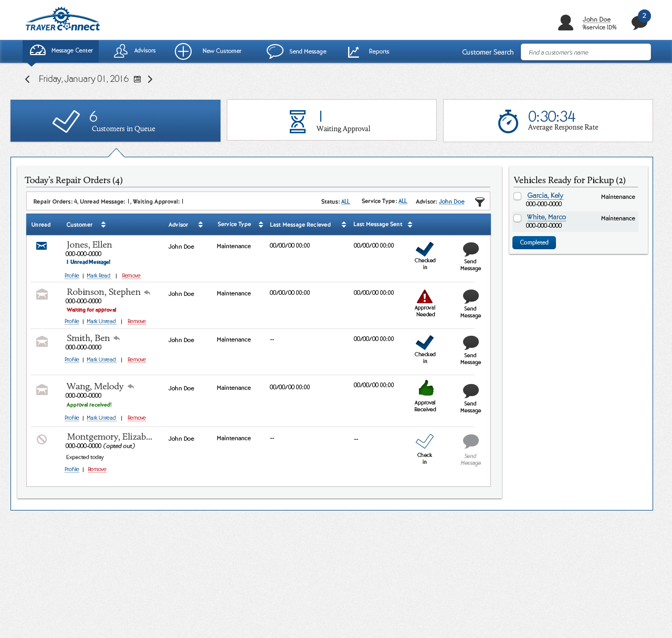This screenshot has height=638, width=672.
Task: Open the Advisors menu item
Action: pos(135,51)
